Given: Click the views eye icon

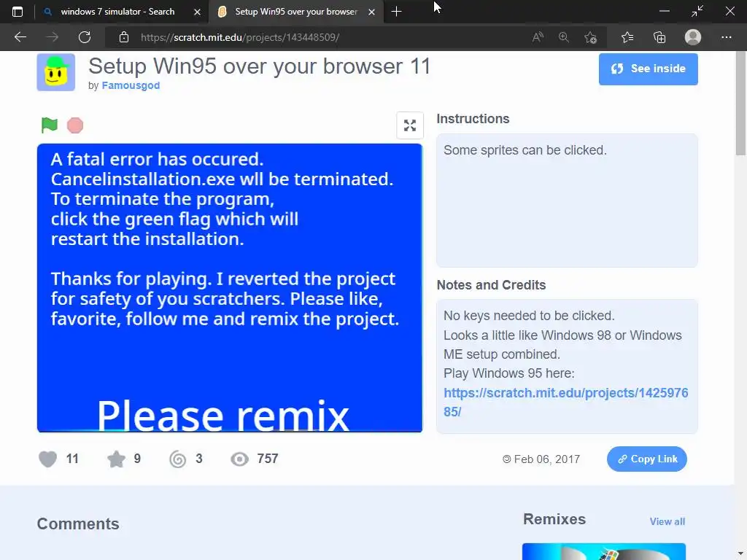Looking at the screenshot, I should (x=239, y=459).
